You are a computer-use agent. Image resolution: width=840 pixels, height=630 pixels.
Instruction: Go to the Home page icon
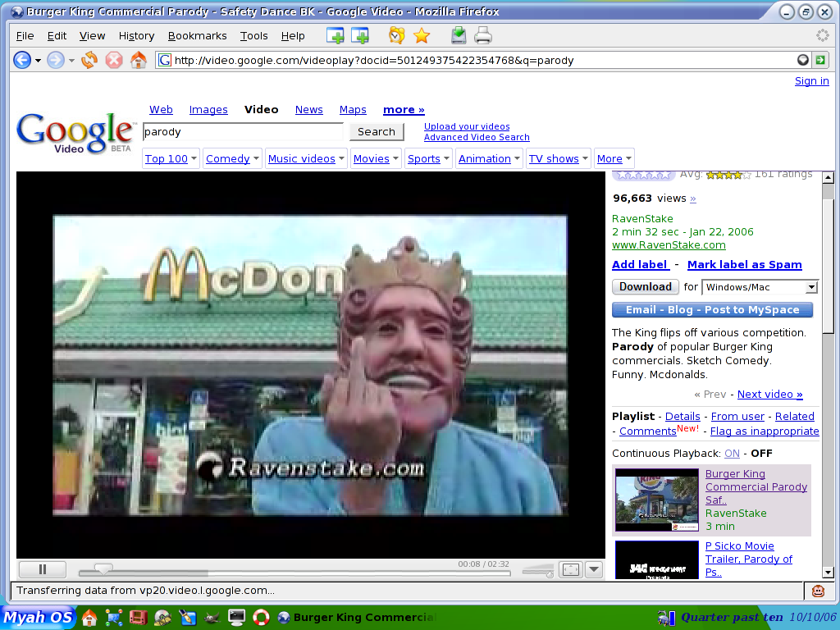138,60
